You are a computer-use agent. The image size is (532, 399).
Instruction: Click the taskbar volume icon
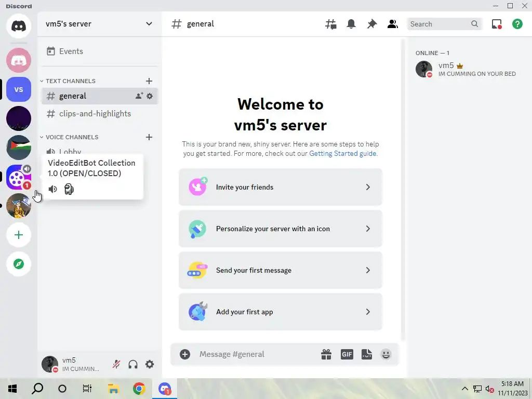tap(489, 389)
